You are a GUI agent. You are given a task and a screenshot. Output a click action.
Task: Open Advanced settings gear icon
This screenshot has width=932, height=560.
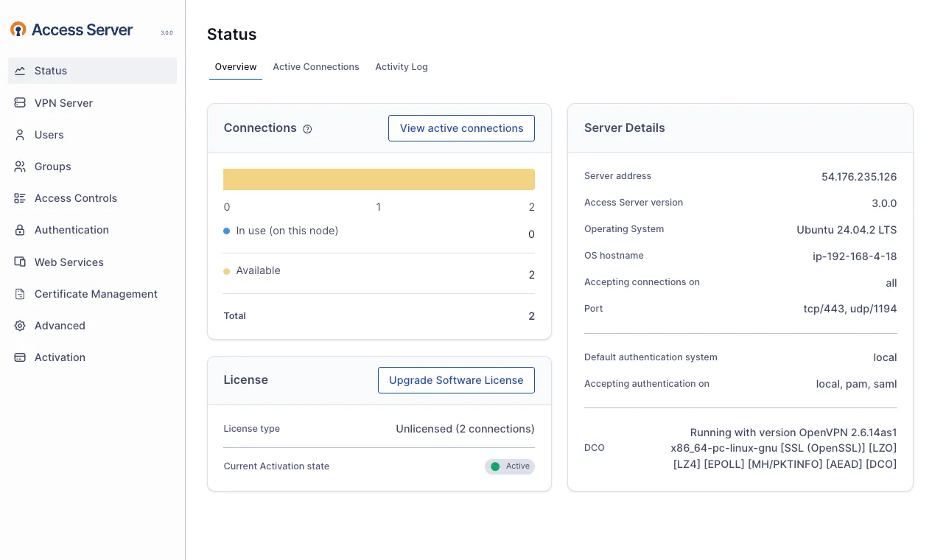(20, 326)
